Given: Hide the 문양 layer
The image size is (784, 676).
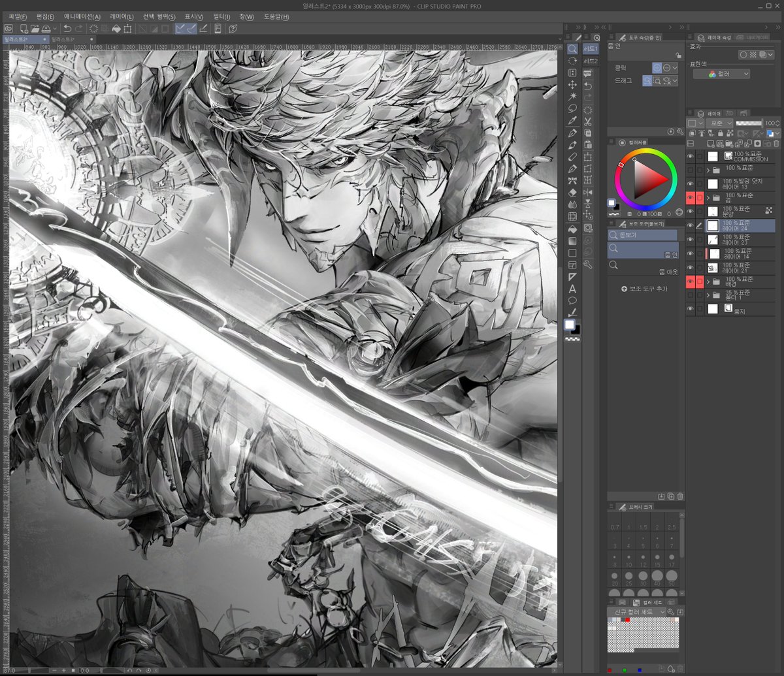Looking at the screenshot, I should [690, 212].
